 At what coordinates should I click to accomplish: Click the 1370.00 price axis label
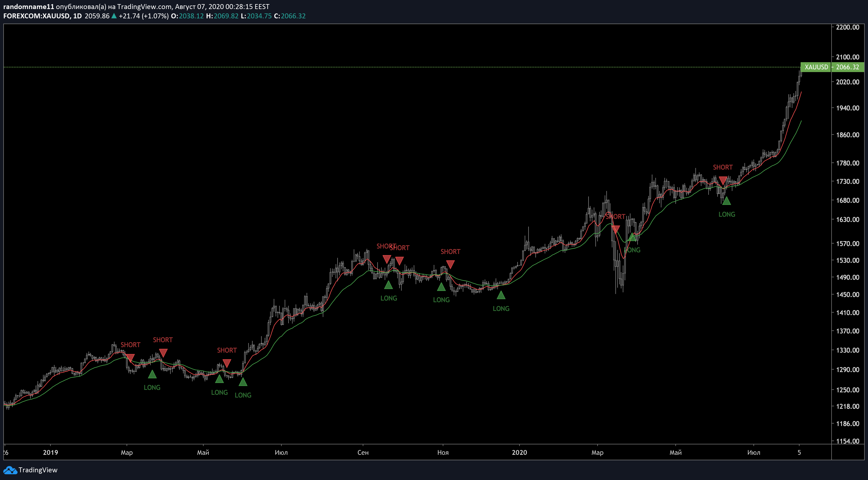pyautogui.click(x=848, y=331)
